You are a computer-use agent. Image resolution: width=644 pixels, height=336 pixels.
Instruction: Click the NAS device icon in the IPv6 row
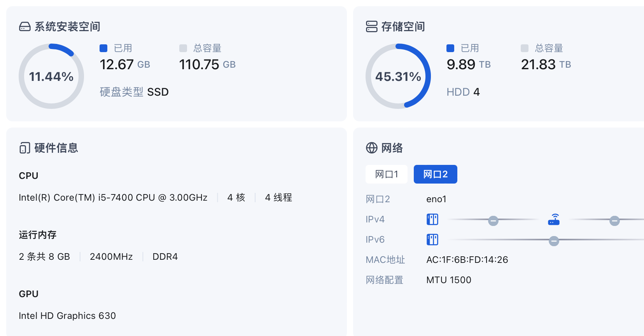pos(432,240)
